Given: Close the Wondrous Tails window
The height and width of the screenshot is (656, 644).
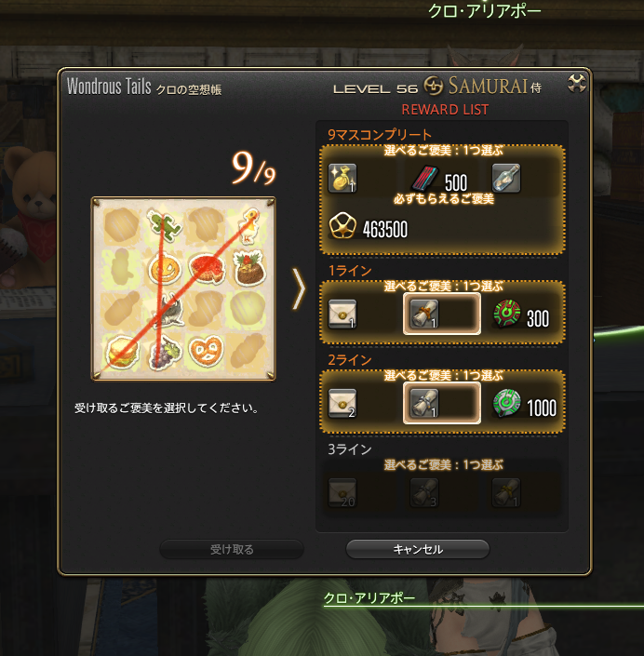Looking at the screenshot, I should point(577,83).
